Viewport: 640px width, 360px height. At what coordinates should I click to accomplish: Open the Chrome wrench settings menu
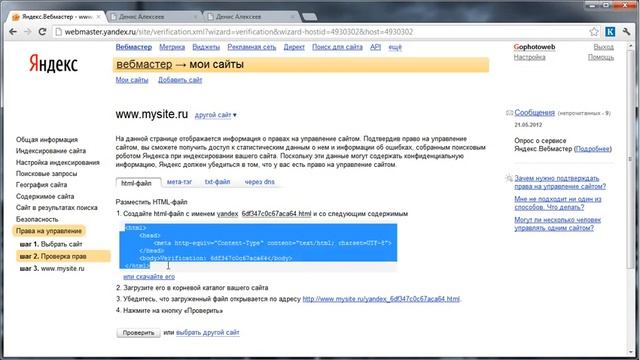(626, 32)
